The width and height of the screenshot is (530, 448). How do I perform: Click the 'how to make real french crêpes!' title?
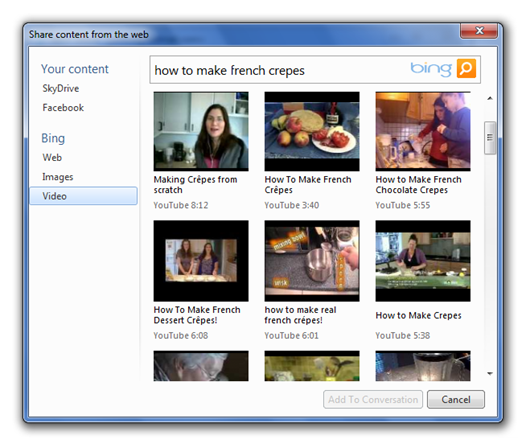pos(300,315)
